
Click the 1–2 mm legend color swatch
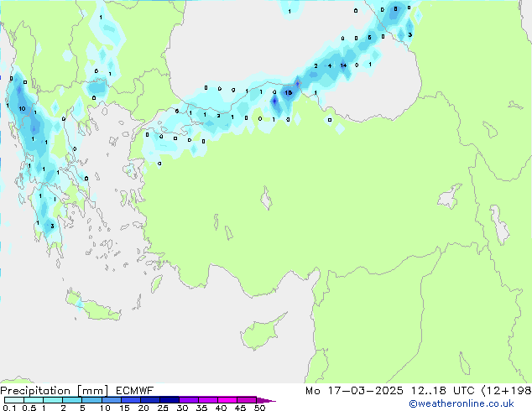point(53,400)
